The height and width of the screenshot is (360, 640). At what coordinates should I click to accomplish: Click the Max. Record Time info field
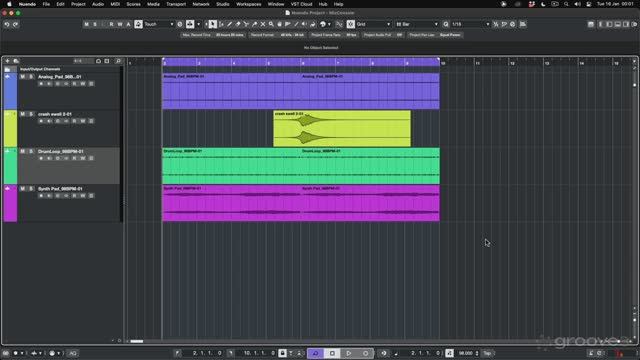pos(213,35)
